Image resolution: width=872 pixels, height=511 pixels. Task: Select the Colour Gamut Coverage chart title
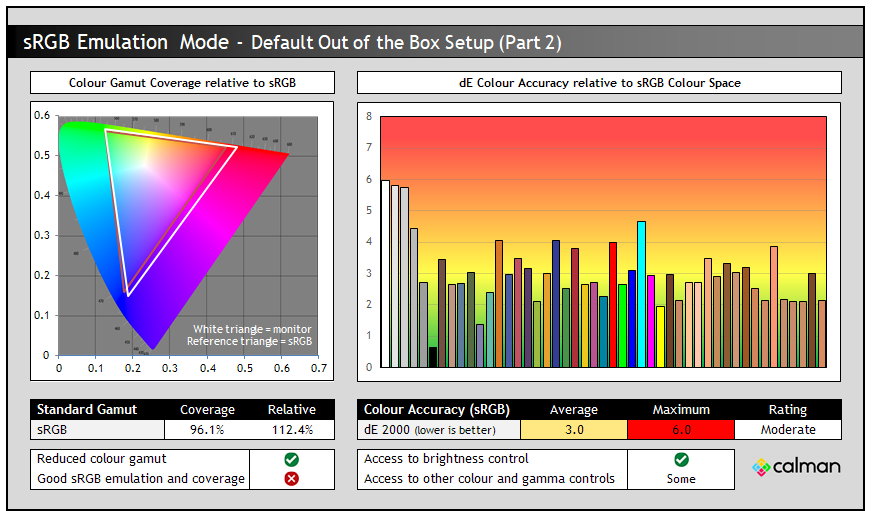pos(182,83)
